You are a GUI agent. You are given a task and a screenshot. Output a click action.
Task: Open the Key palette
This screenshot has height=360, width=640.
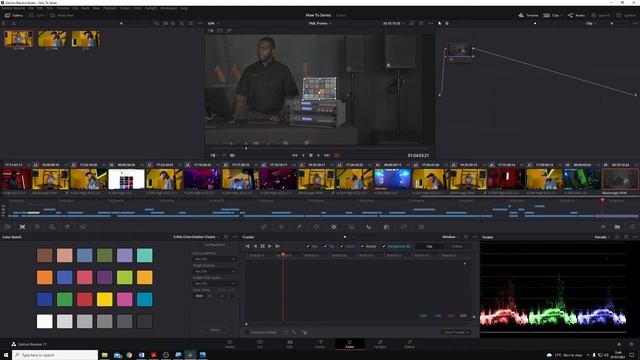click(x=386, y=227)
